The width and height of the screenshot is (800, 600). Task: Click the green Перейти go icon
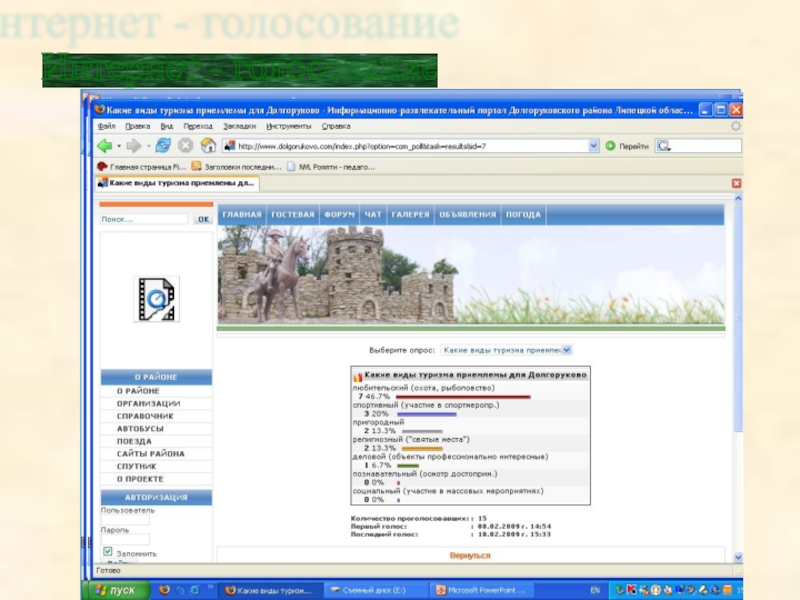tap(610, 146)
